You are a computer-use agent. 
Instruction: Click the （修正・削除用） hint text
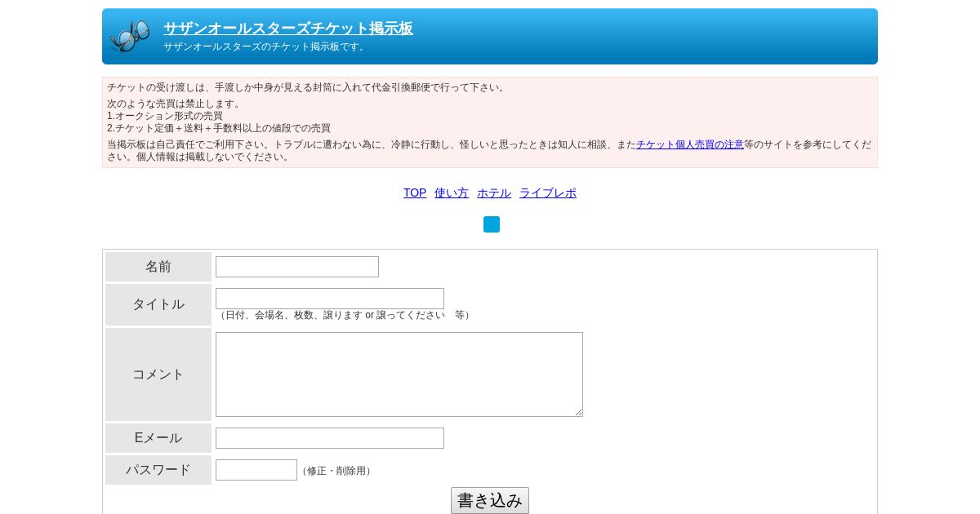pos(336,471)
